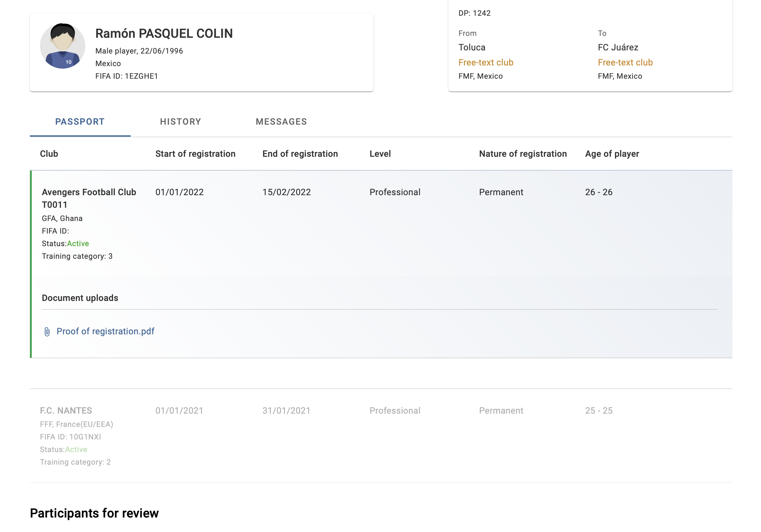Click the paperclip attachment icon
This screenshot has width=761, height=532.
47,332
